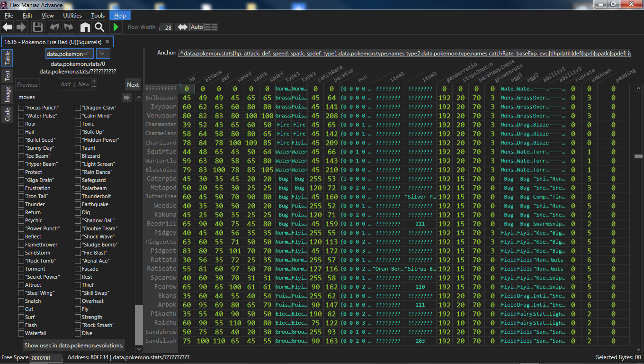Click the back navigation arrow icon
This screenshot has width=644, height=364.
7,27
